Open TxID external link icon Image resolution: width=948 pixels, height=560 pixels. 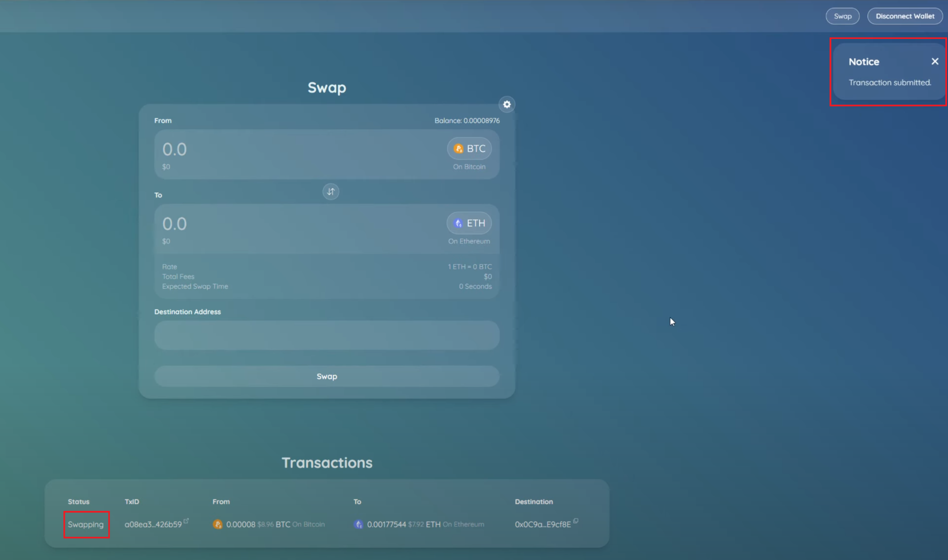coord(186,521)
